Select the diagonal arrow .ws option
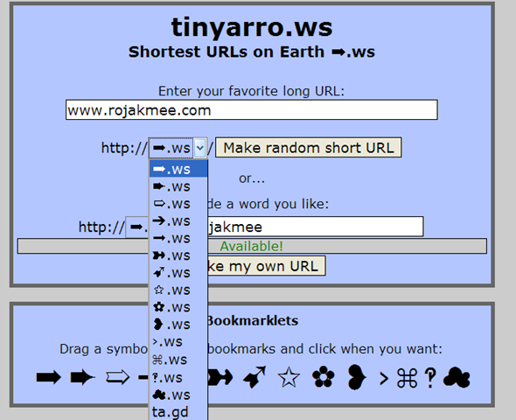 coord(178,272)
